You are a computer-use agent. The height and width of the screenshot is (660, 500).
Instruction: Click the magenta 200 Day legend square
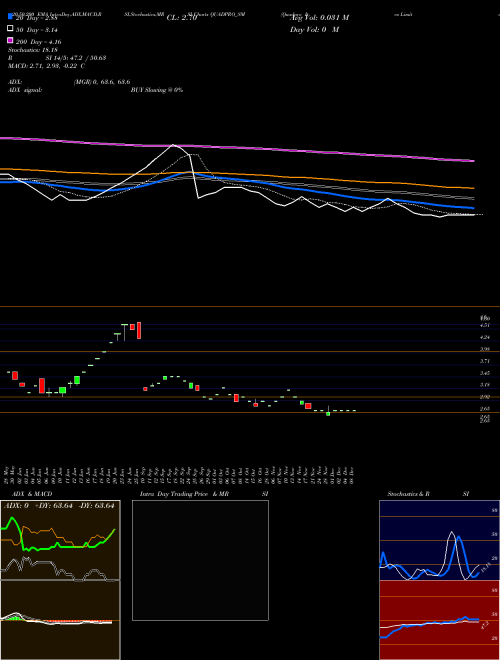[10, 40]
